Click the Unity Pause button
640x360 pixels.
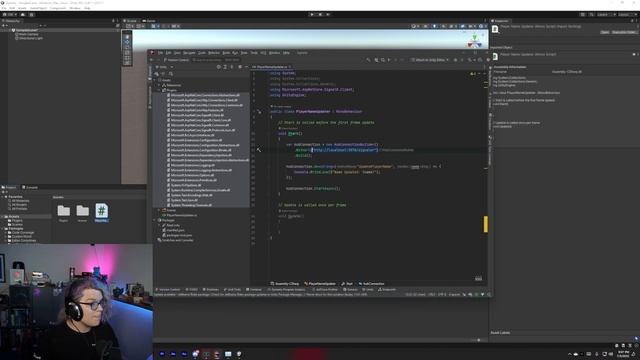point(320,14)
